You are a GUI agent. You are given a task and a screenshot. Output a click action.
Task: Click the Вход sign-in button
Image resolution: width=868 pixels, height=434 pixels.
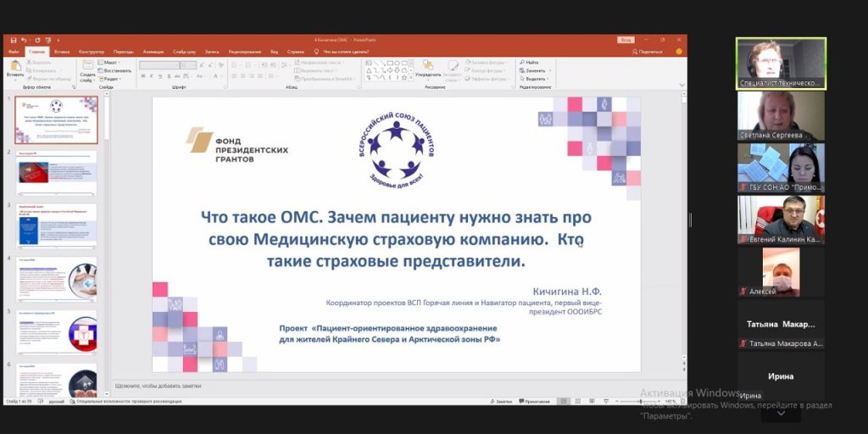tap(626, 40)
